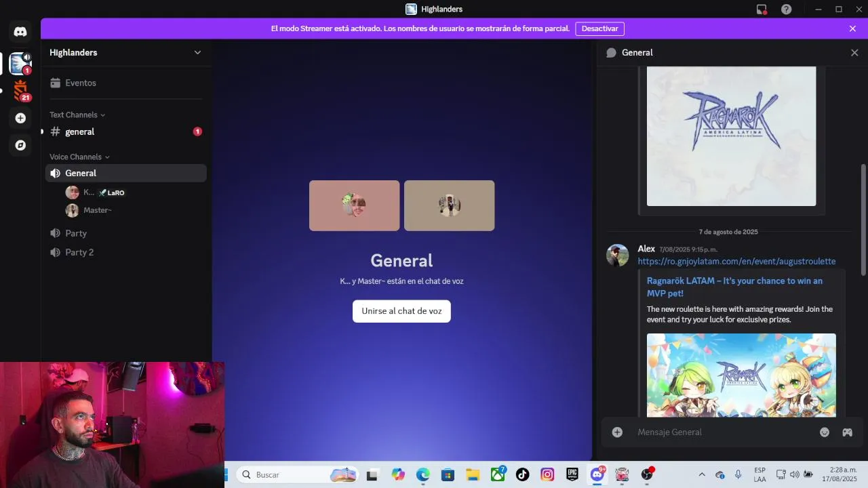Open TikTok from the taskbar
This screenshot has height=488, width=868.
pyautogui.click(x=522, y=474)
